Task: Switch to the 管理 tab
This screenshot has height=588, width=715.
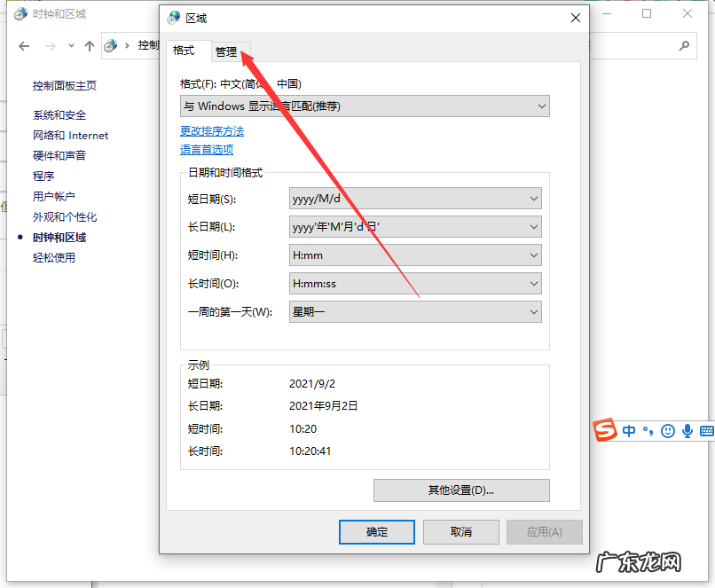Action: 228,51
